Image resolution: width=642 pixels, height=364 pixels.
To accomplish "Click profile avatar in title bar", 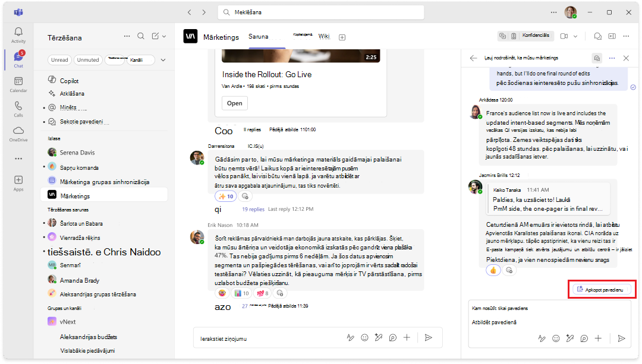I will [x=570, y=12].
